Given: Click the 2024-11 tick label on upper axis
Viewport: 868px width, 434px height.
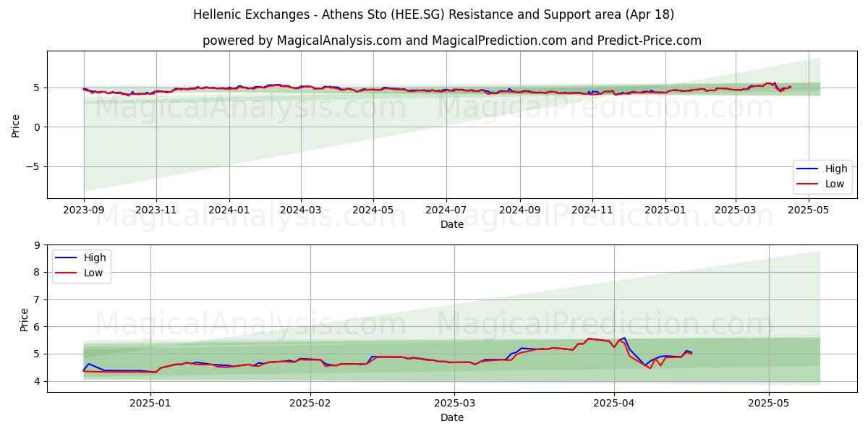Looking at the screenshot, I should (x=592, y=210).
